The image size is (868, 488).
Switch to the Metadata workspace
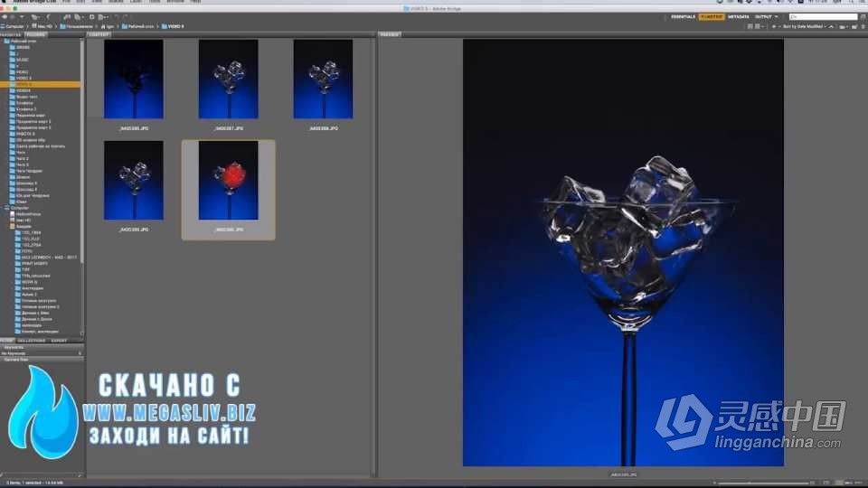point(738,17)
